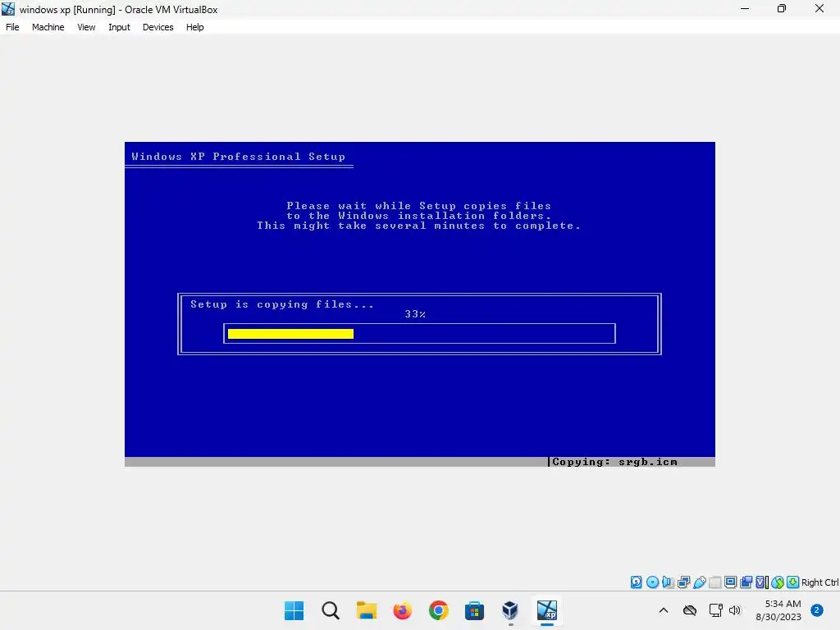The height and width of the screenshot is (630, 840).
Task: Open the notification badge showing 2
Action: point(817,610)
